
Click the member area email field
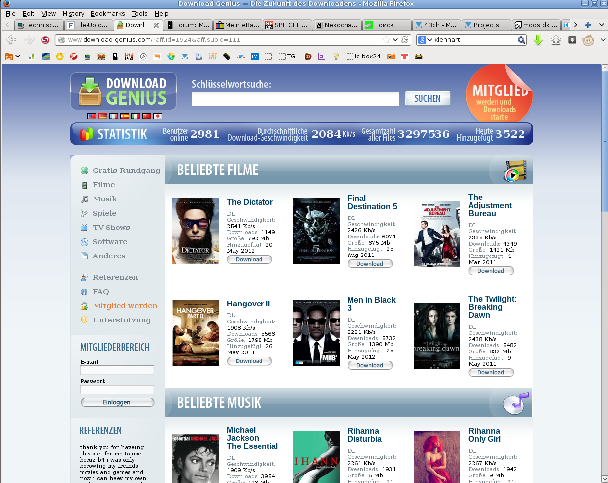pos(117,370)
